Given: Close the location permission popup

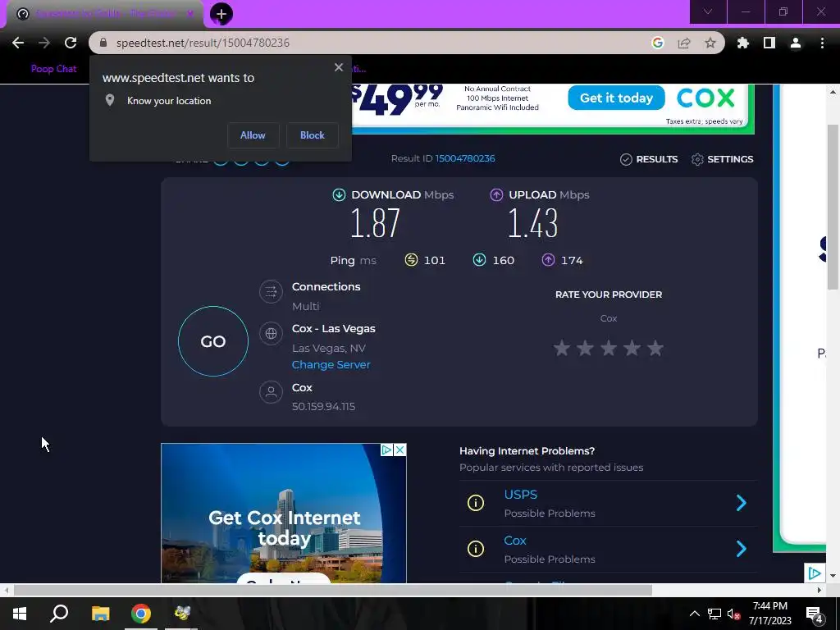Looking at the screenshot, I should [339, 67].
